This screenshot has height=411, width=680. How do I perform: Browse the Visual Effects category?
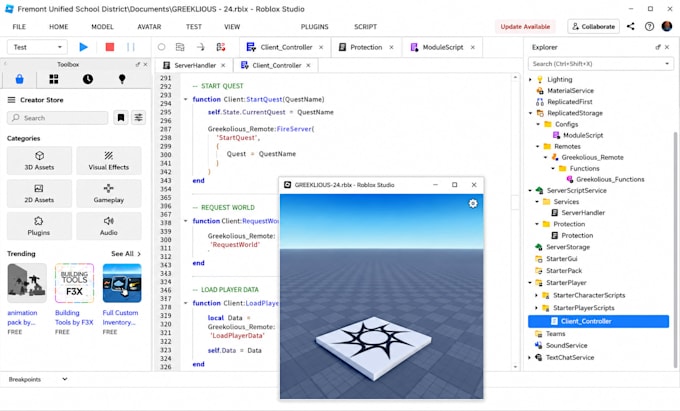coord(109,160)
